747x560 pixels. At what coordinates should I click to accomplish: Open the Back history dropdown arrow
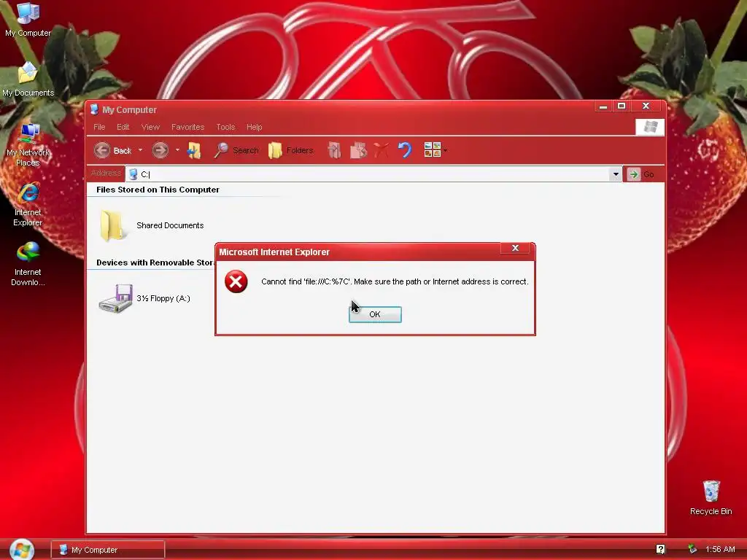click(x=141, y=150)
